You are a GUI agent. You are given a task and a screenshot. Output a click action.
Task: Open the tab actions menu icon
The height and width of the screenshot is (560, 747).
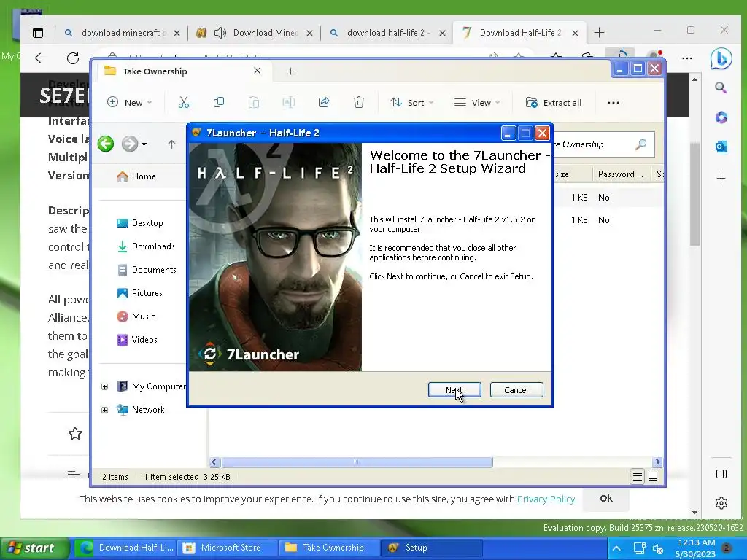coord(38,32)
